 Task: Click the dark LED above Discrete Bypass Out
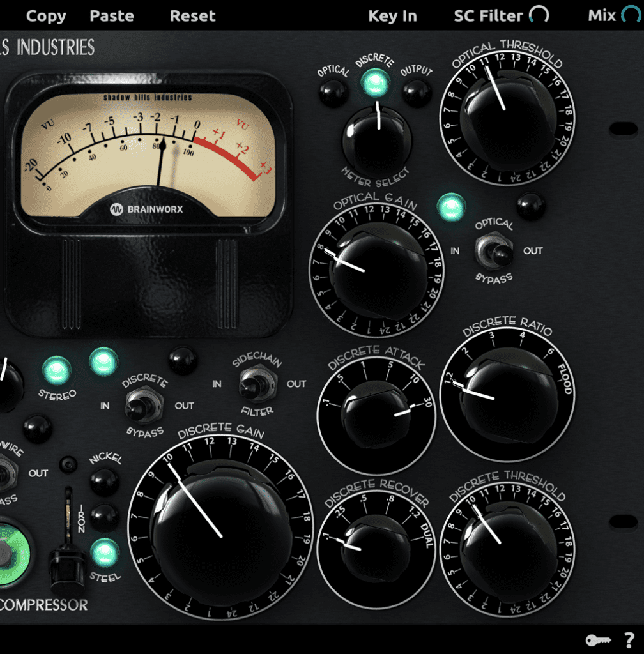[x=183, y=360]
